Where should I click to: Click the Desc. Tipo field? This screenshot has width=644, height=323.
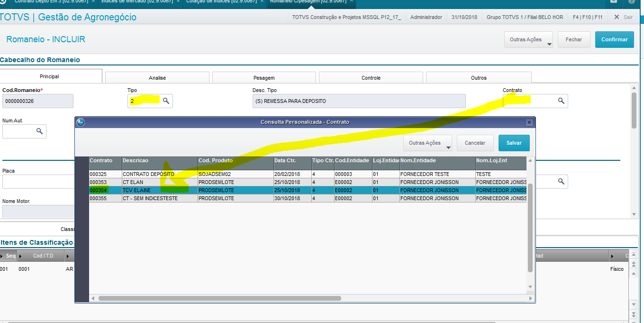coord(359,101)
